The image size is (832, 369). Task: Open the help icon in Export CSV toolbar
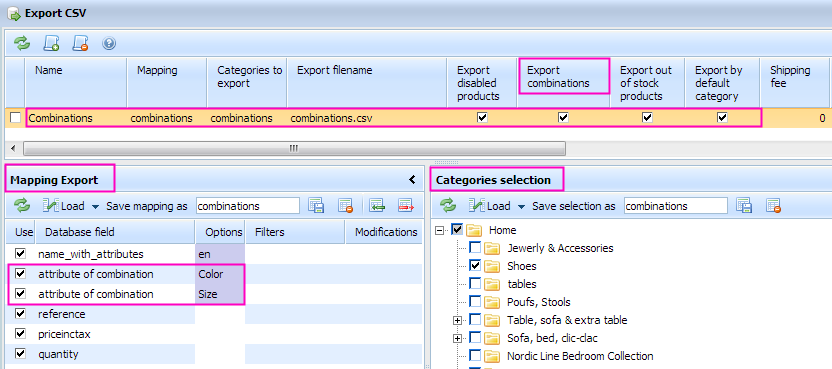click(109, 44)
